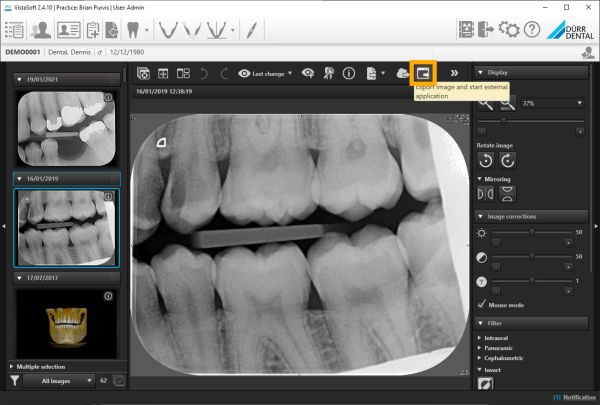Collapse the Image corrections section
Viewport: 600px width, 405px height.
tap(478, 216)
